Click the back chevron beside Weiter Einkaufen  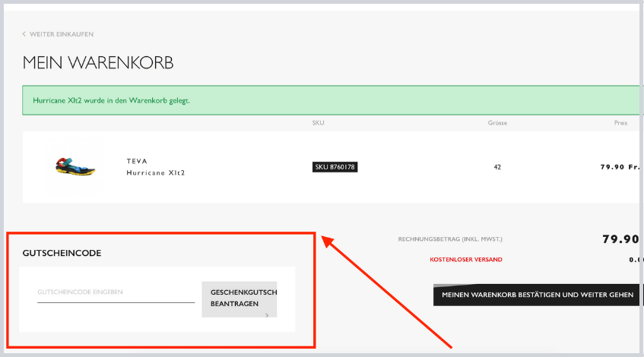tap(24, 34)
